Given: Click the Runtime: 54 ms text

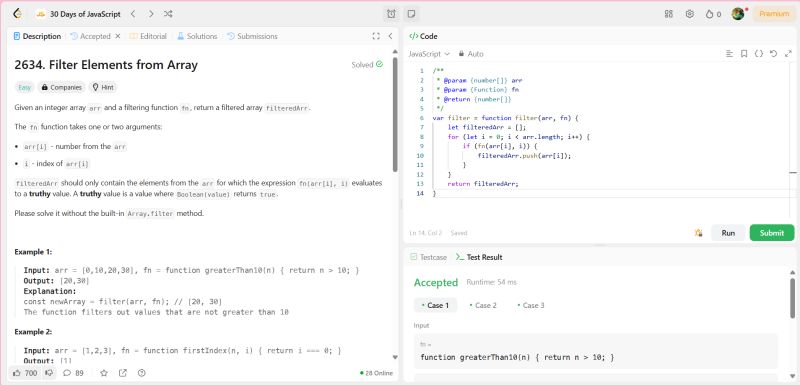Looking at the screenshot, I should 491,282.
